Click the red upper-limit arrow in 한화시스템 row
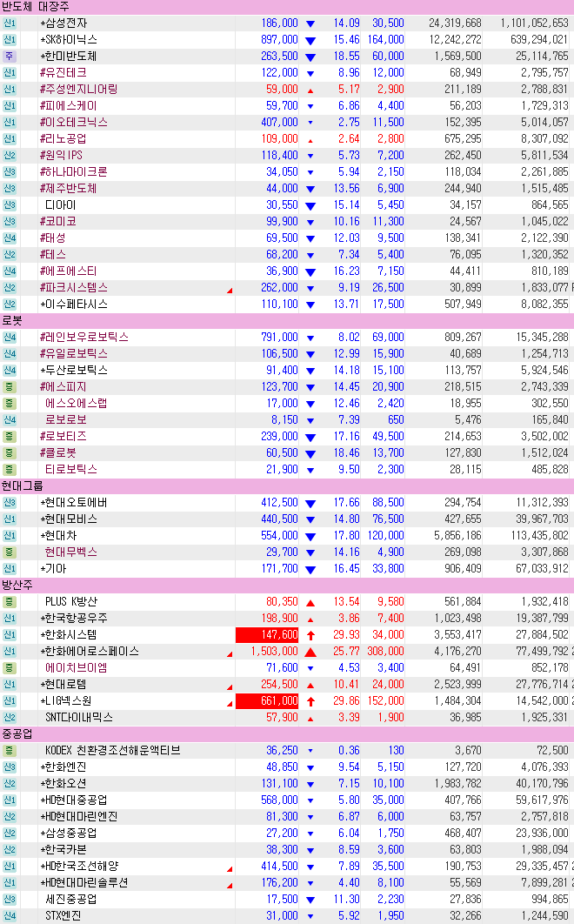 click(x=310, y=635)
